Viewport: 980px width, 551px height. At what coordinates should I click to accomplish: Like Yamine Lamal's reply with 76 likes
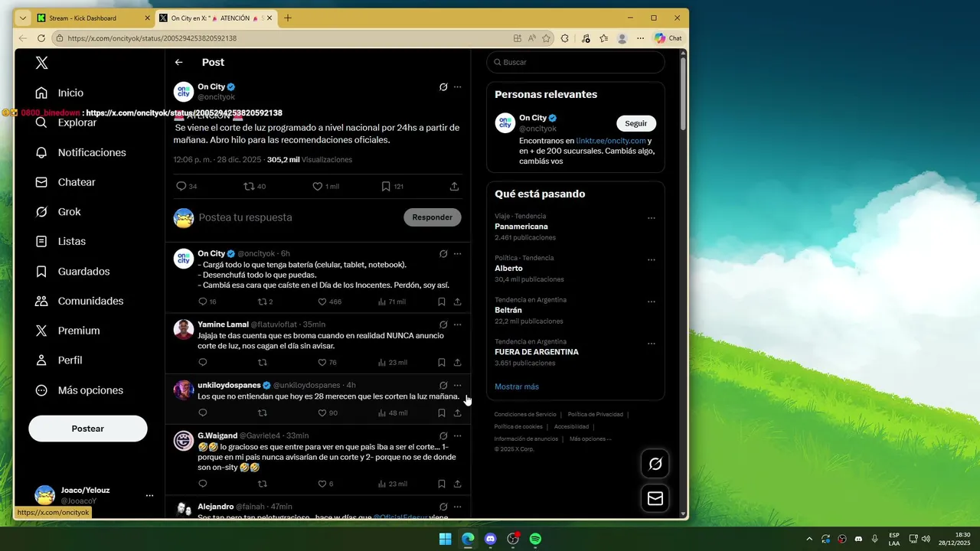[x=322, y=362]
